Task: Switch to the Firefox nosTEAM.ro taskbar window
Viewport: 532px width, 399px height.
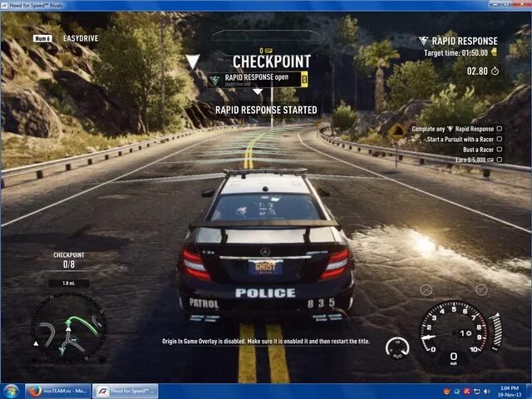Action: coord(58,392)
